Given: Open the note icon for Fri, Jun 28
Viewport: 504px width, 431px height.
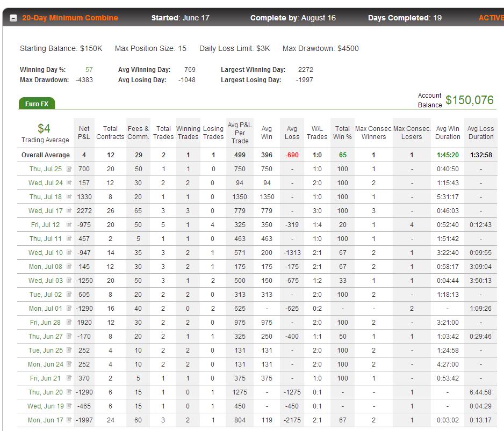Looking at the screenshot, I should (69, 322).
